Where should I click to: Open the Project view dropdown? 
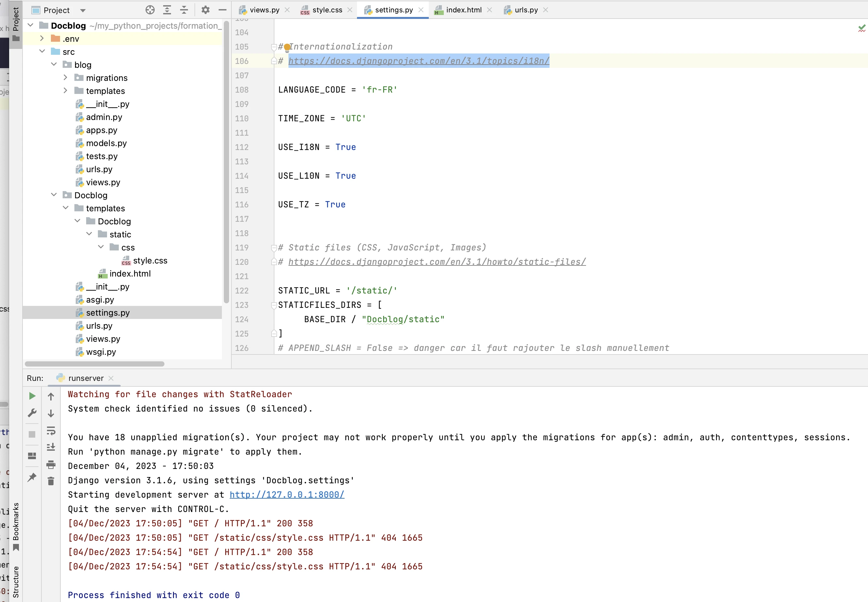[83, 10]
